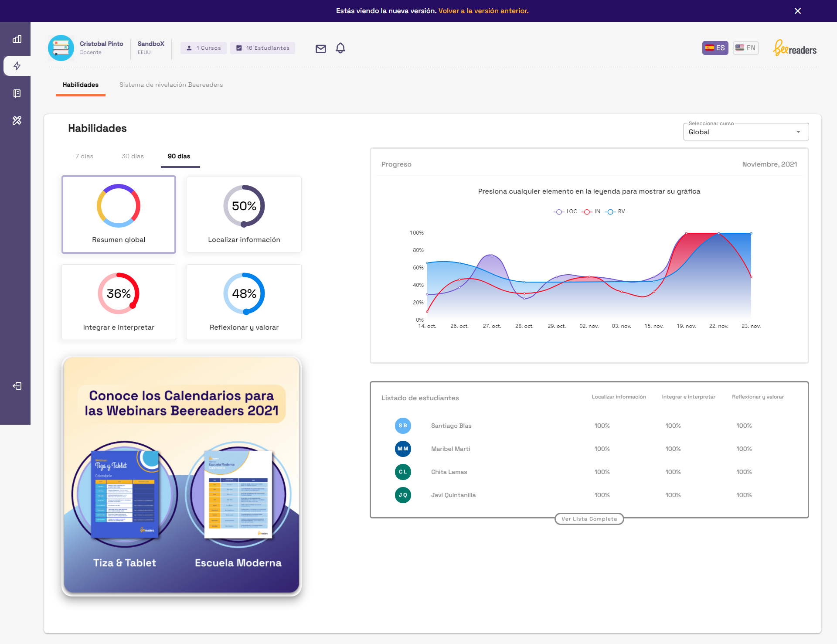Click the 27. oct. peak on chart

(492, 255)
